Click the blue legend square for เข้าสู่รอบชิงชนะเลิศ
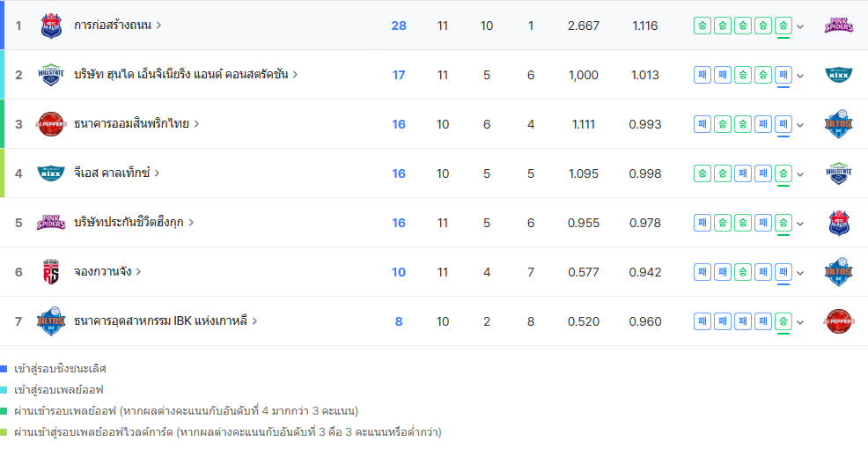Viewport: 868px width, 449px height. point(4,369)
